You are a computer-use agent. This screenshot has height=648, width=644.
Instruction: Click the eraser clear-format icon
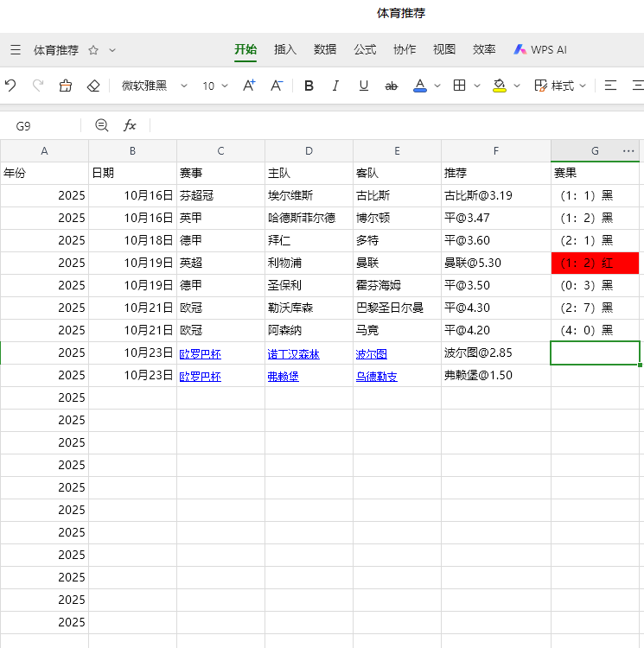pyautogui.click(x=93, y=86)
